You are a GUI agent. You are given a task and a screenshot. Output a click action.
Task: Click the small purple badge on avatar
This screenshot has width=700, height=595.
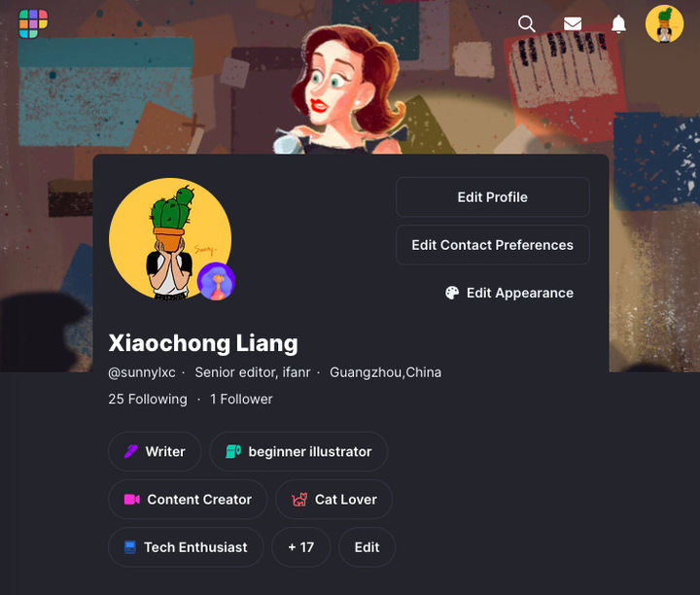coord(216,281)
